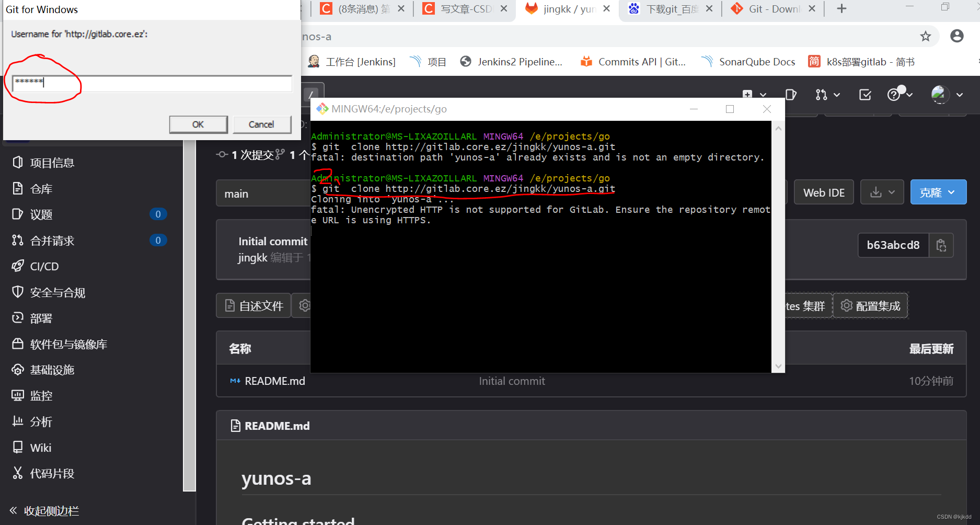Click the 自述文件 button
Image resolution: width=980 pixels, height=525 pixels.
click(254, 306)
